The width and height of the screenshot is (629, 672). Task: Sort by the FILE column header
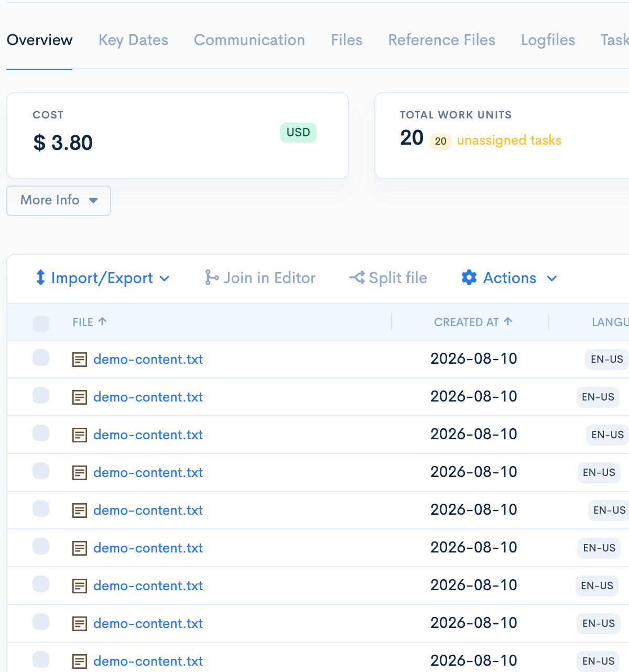[x=90, y=322]
